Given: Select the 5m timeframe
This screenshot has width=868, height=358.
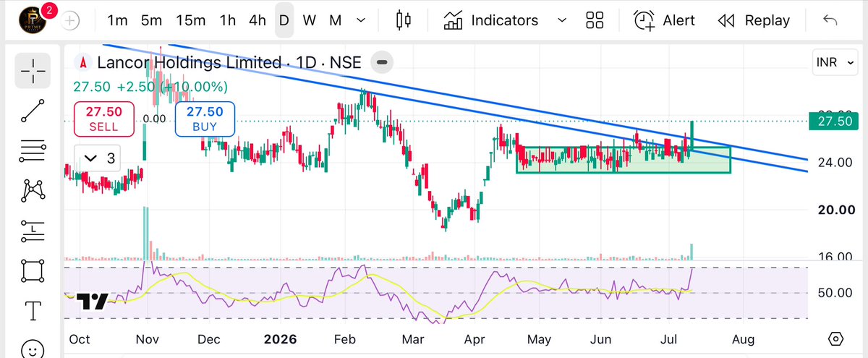Looking at the screenshot, I should pos(151,20).
